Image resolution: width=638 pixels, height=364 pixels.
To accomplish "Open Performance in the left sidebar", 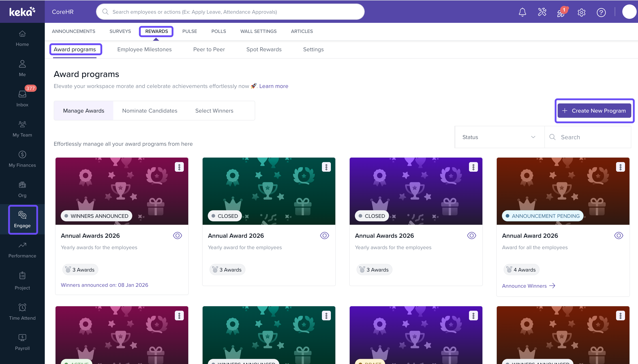I will click(22, 250).
